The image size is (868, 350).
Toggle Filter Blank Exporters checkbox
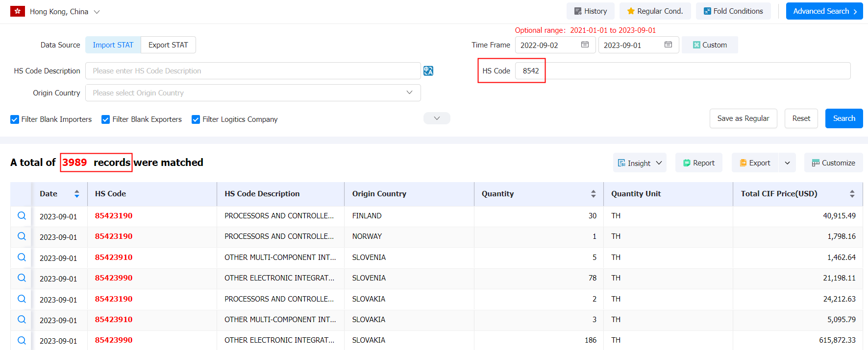(x=105, y=119)
